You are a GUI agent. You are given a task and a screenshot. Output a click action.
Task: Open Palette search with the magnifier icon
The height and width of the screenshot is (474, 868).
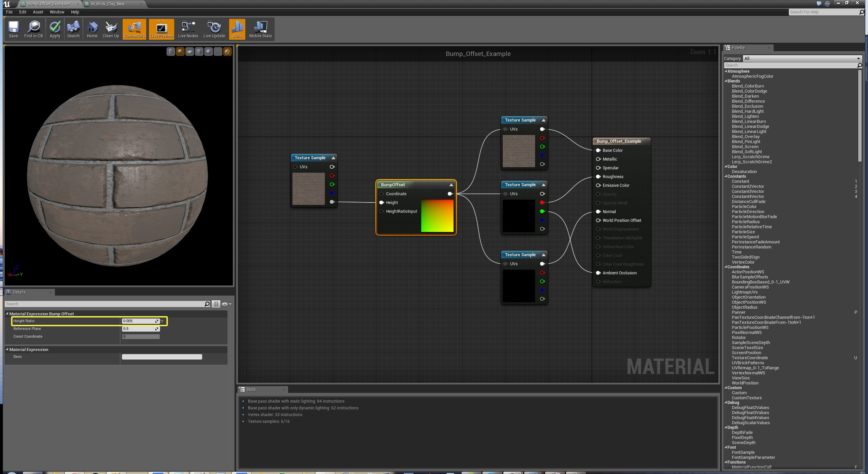(x=860, y=65)
